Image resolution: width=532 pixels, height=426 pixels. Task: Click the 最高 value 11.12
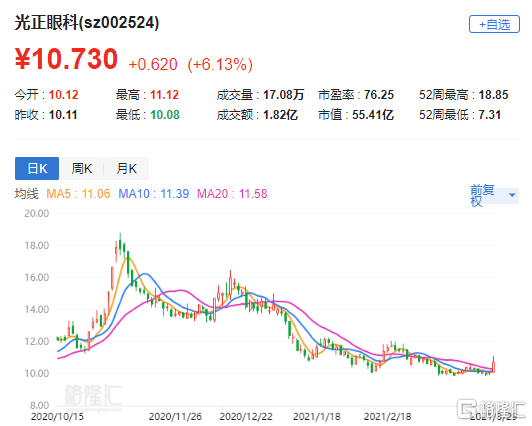tap(165, 95)
